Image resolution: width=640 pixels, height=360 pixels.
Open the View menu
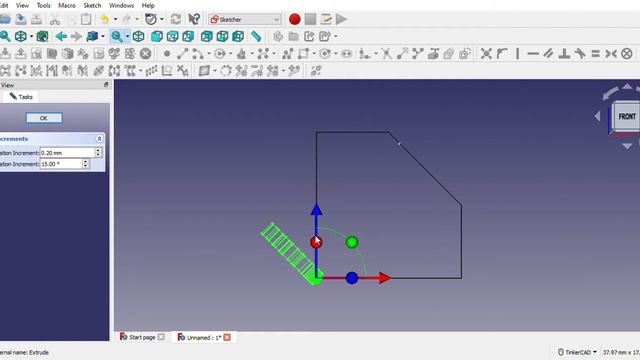(22, 5)
